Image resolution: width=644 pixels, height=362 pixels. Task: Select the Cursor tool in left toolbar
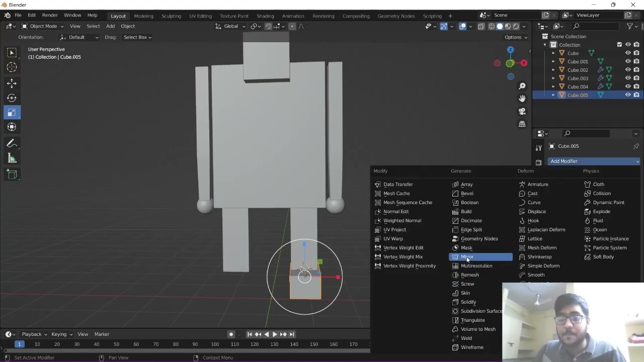click(x=12, y=67)
